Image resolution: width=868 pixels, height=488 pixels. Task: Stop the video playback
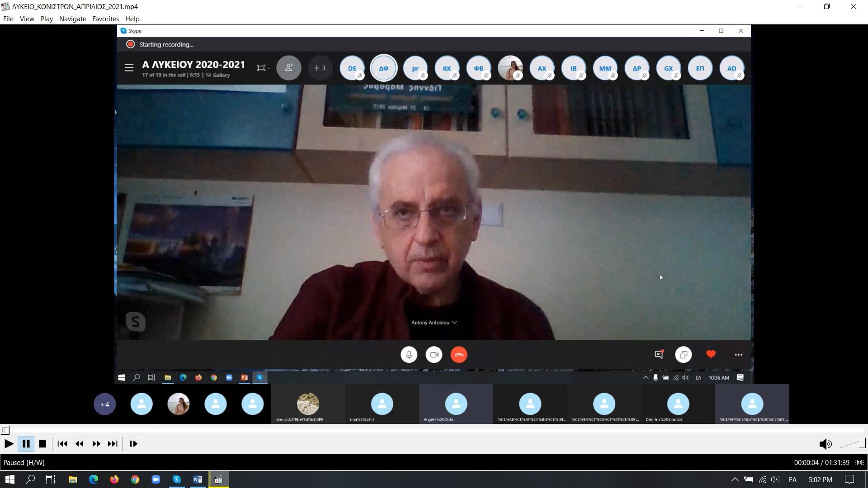coord(42,444)
